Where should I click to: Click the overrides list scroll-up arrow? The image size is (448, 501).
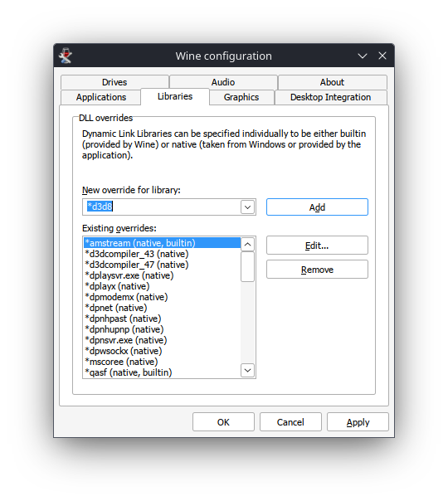248,245
